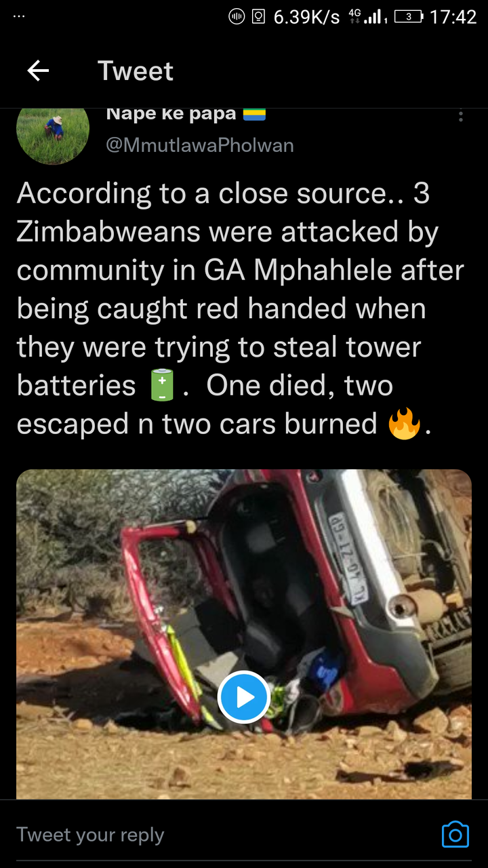Open the Nape ke papa profile avatar
488x868 pixels.
tap(53, 136)
